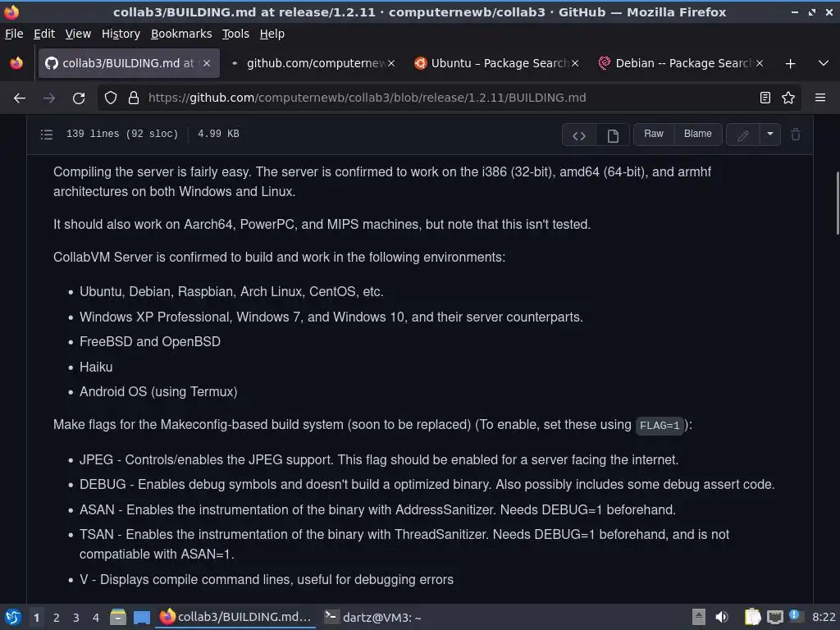Open the desktop start menu icon
This screenshot has height=630, width=840.
tap(13, 617)
